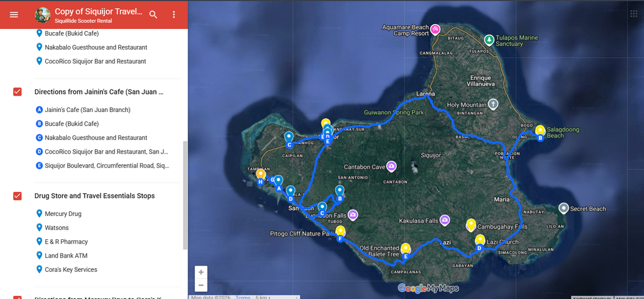Select route stop D marker at Lazi Church

(479, 248)
